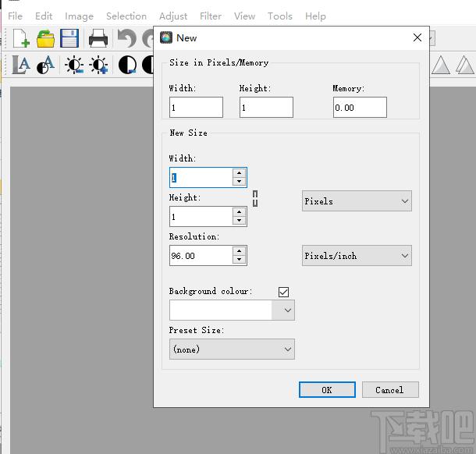Screen dimensions: 476x454
Task: Decrease contrast with the half-circle minus icon
Action: (x=127, y=65)
